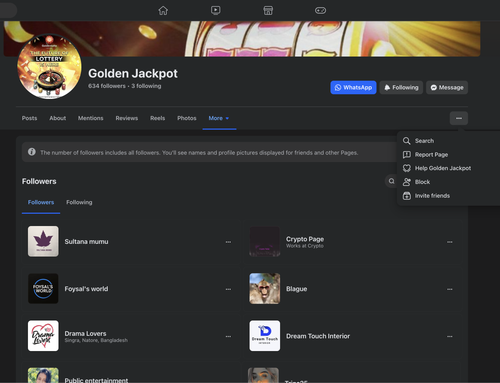Click the Foysal's world name link
Image resolution: width=500 pixels, height=383 pixels.
(x=86, y=289)
